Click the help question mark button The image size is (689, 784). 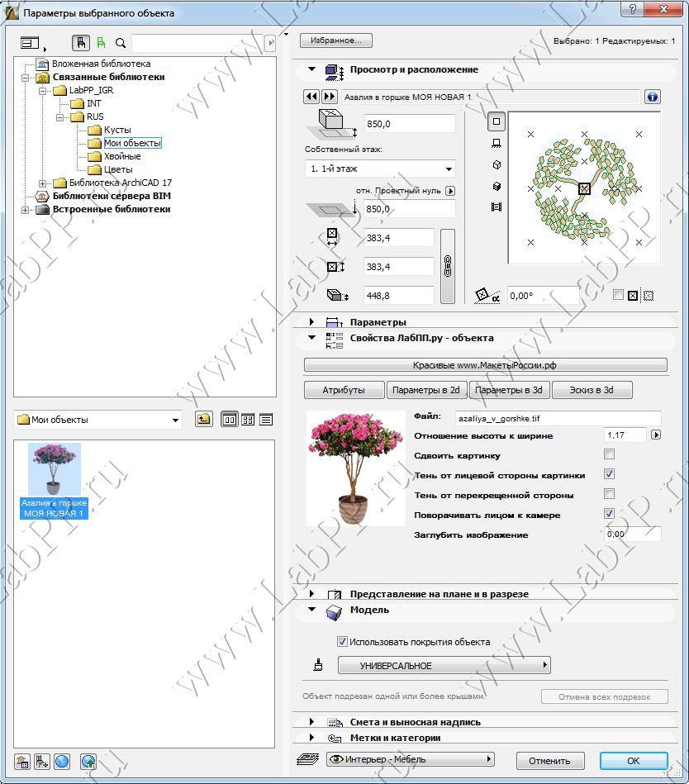[x=633, y=8]
